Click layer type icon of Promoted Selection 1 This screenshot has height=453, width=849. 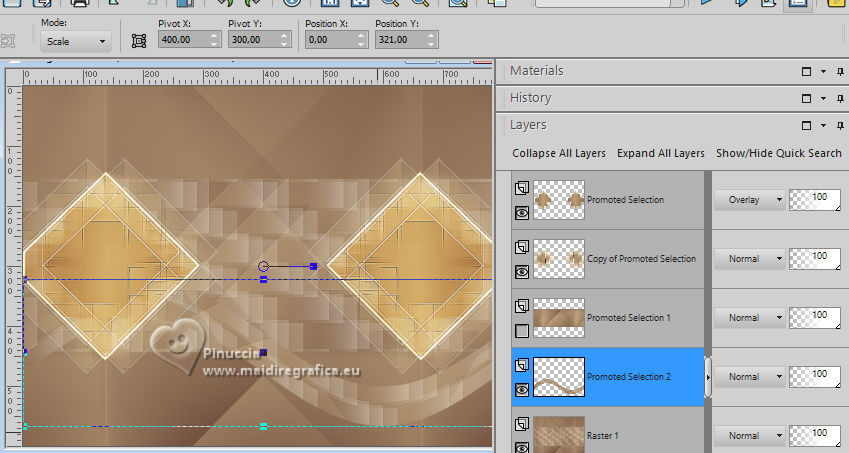click(521, 306)
